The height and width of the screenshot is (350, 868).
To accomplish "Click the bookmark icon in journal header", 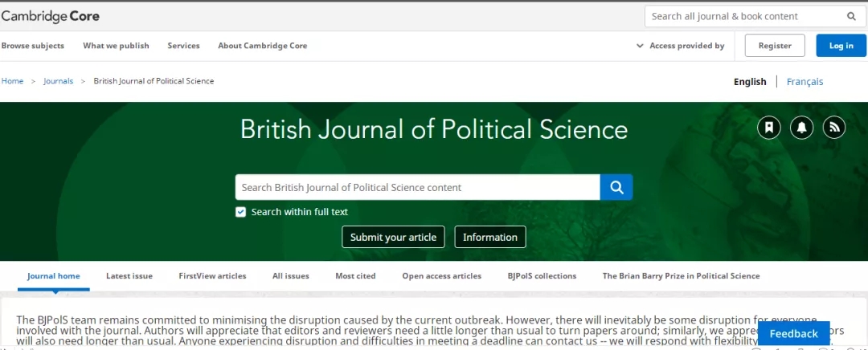I will 768,127.
